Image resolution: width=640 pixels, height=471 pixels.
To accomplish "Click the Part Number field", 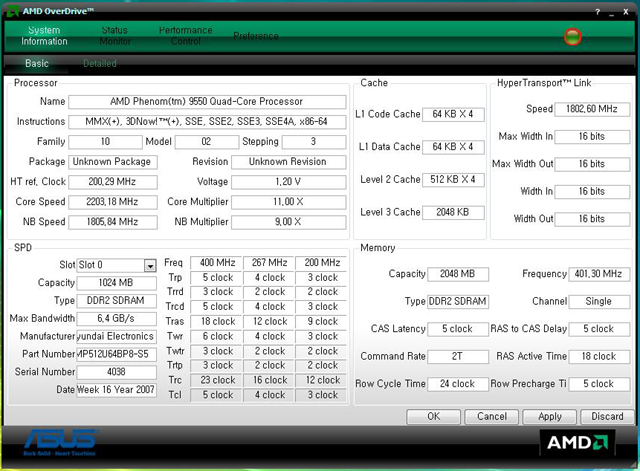I will (116, 354).
